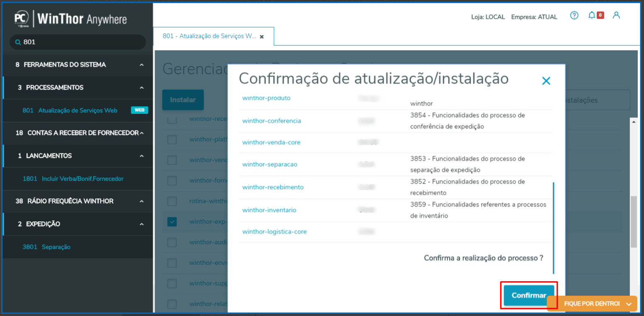The image size is (644, 316).
Task: Uncheck the winthor-exp row checkbox
Action: click(172, 222)
